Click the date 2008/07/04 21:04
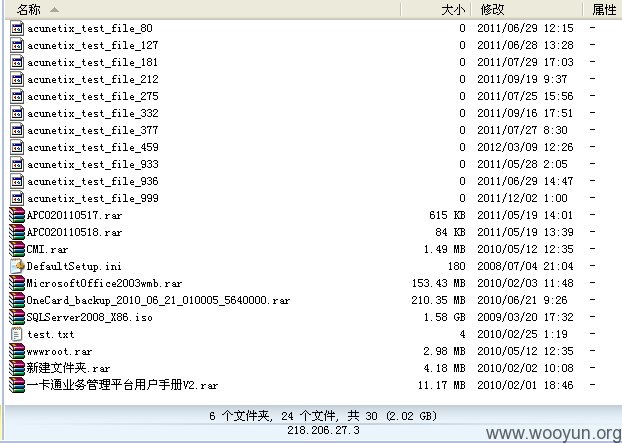This screenshot has width=622, height=443. point(525,266)
